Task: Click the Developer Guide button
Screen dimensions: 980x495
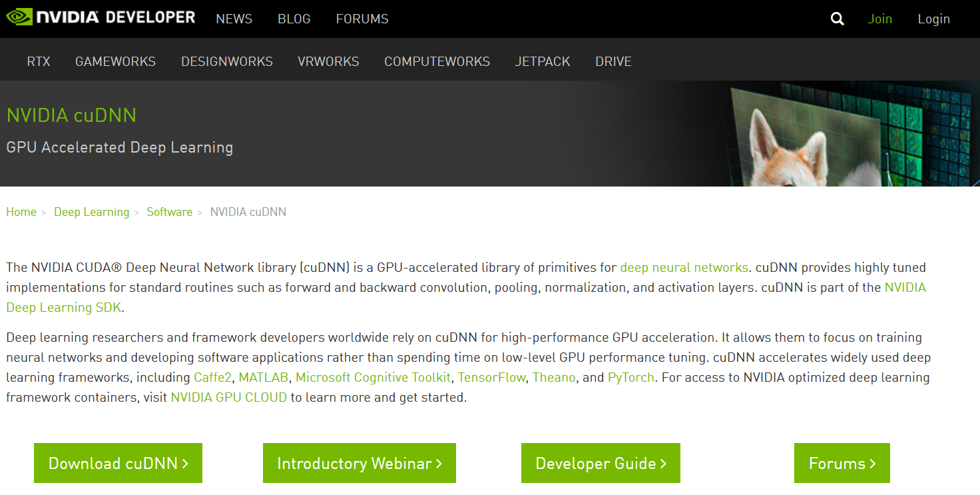Action: click(600, 463)
